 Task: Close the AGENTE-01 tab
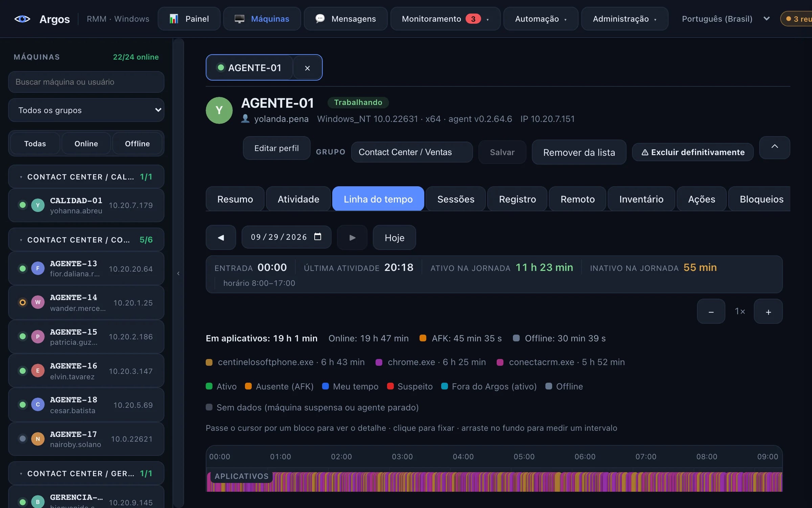(307, 68)
